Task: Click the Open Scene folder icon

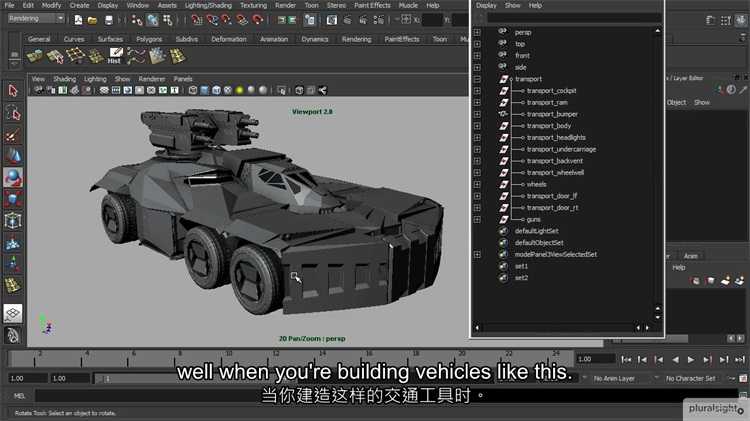Action: pos(92,20)
